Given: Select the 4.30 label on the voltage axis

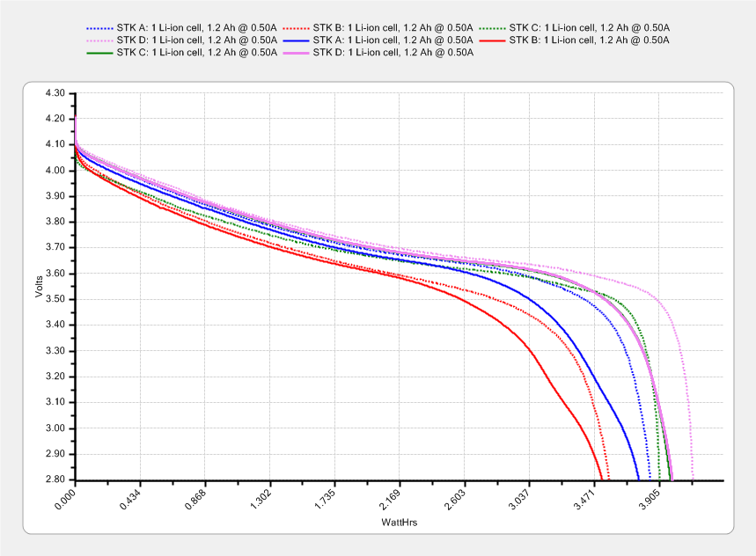Looking at the screenshot, I should [55, 93].
